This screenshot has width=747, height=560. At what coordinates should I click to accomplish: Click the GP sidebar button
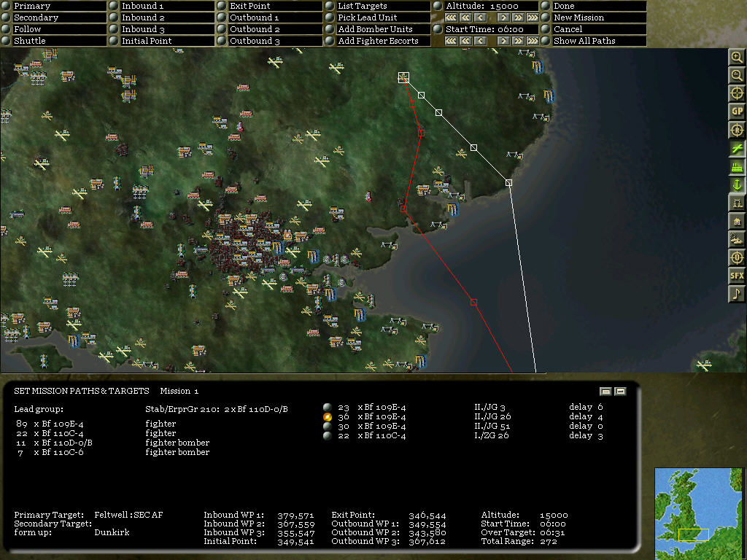pos(737,112)
